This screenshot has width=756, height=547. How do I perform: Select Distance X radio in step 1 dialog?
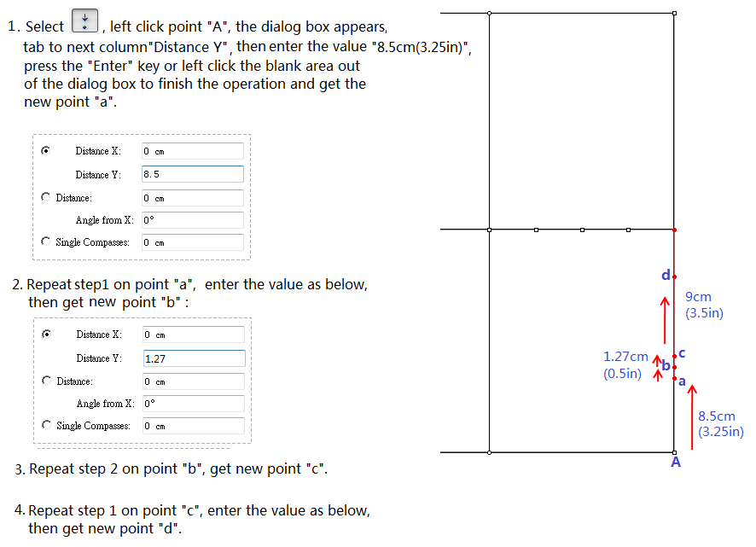point(45,150)
